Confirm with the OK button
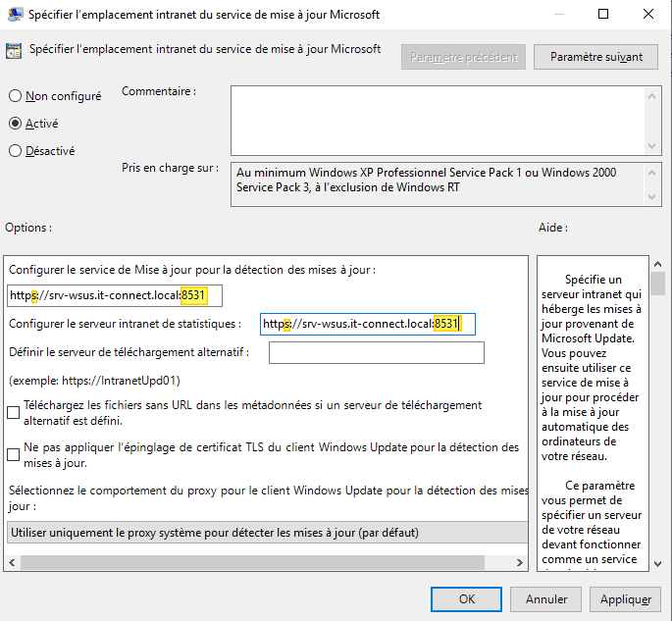This screenshot has width=672, height=621. 466,599
